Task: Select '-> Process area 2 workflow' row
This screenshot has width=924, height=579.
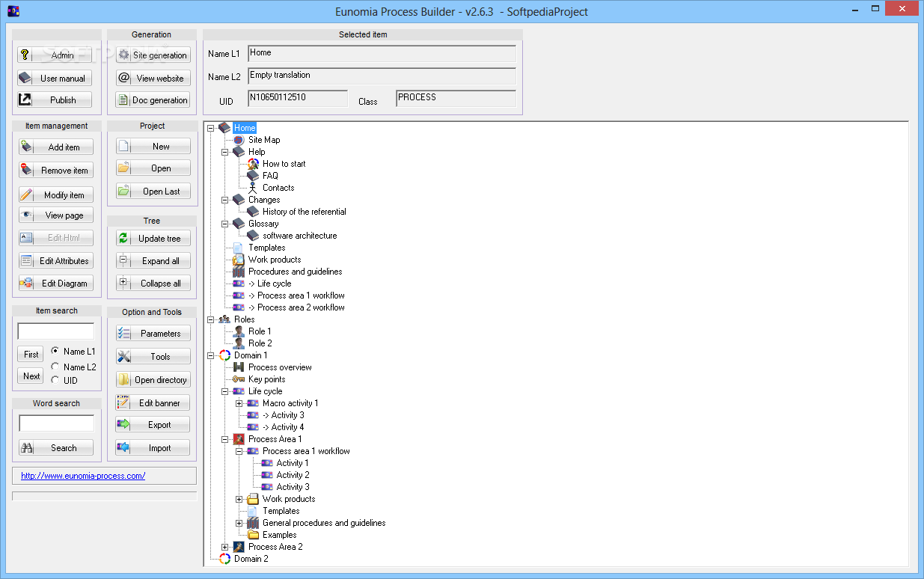Action: coord(296,307)
